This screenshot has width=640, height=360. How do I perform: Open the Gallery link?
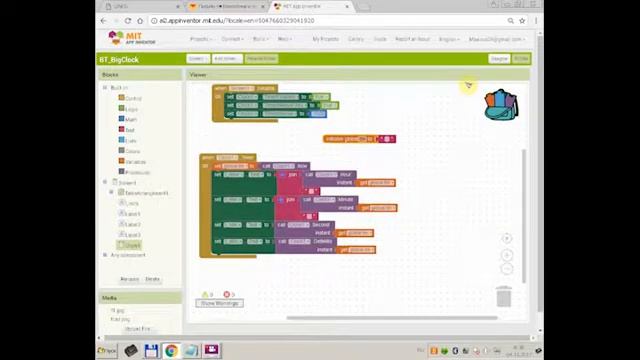click(356, 39)
